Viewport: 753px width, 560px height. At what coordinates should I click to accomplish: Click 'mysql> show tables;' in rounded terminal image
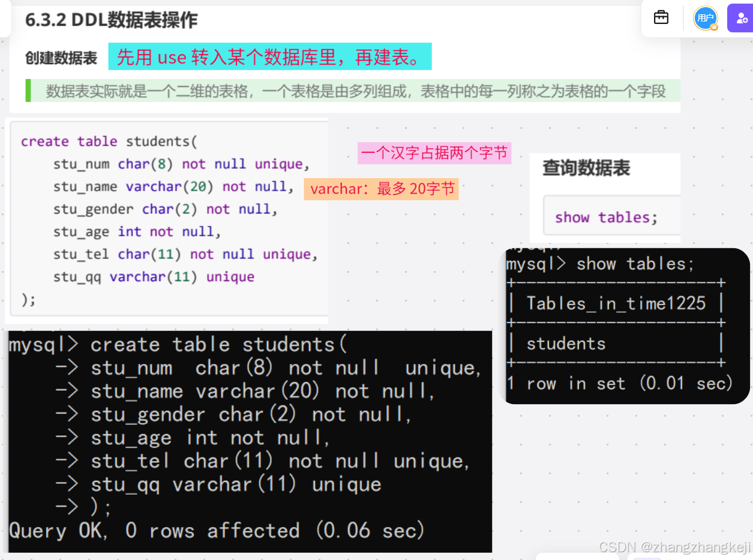[601, 264]
